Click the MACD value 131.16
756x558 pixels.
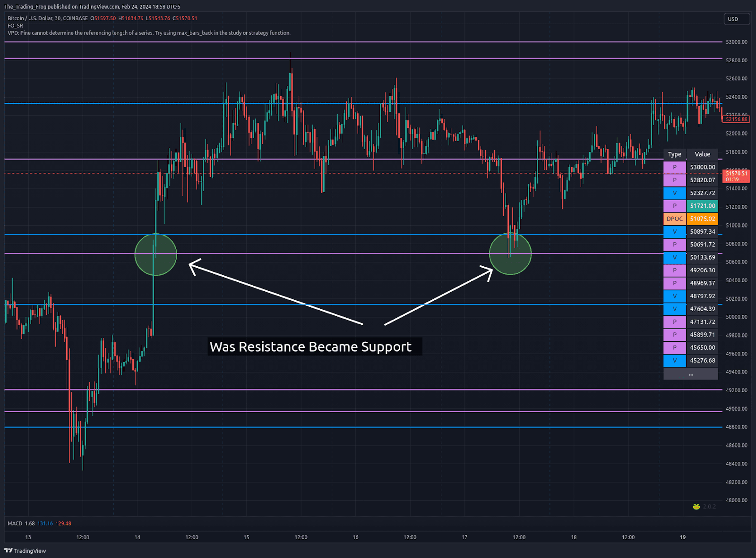click(45, 523)
